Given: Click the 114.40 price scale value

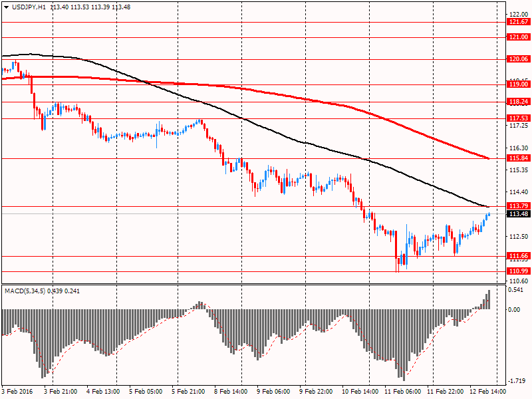Looking at the screenshot, I should coord(519,192).
